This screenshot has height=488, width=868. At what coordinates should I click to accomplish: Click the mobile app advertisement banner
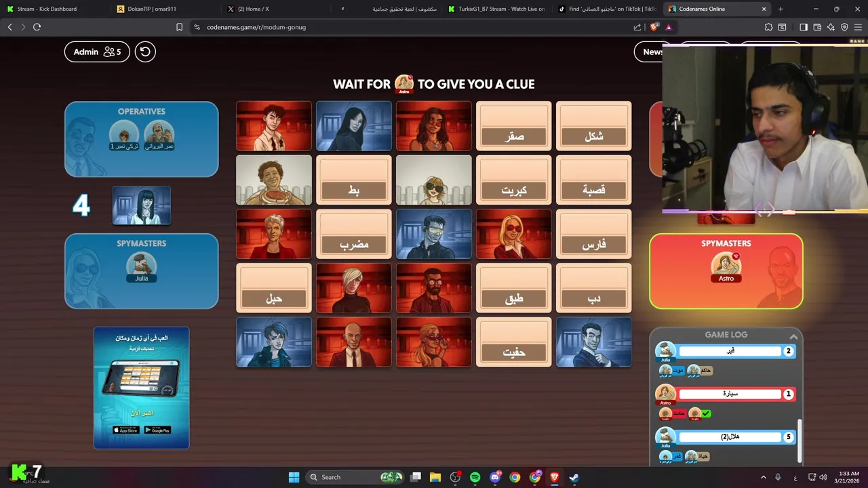click(141, 388)
